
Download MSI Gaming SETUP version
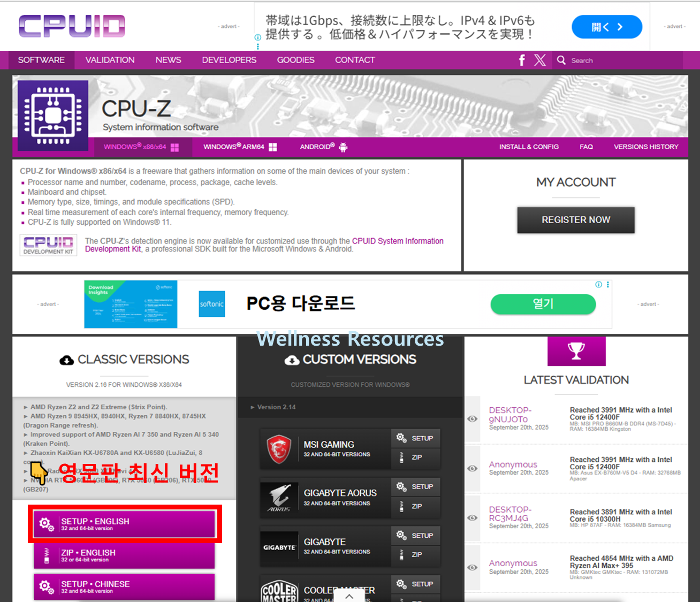(x=416, y=438)
